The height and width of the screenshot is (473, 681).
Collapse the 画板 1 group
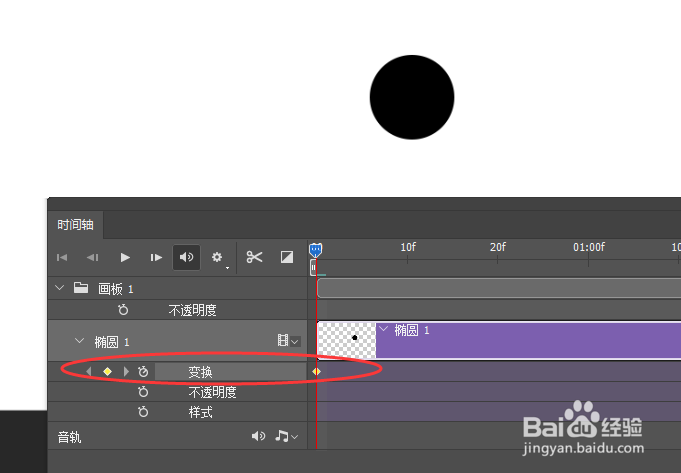(x=60, y=288)
